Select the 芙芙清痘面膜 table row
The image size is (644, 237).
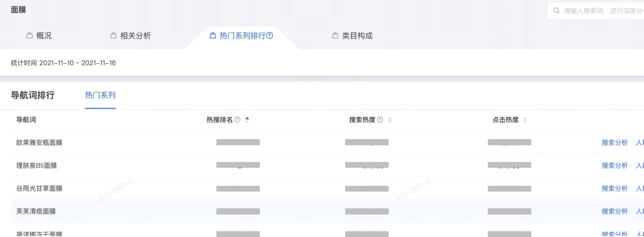click(x=327, y=211)
